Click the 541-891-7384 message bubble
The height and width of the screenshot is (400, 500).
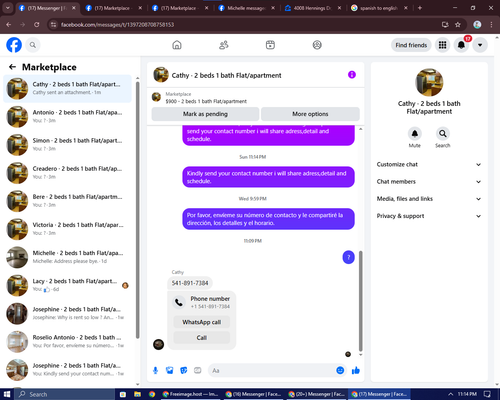pos(190,283)
